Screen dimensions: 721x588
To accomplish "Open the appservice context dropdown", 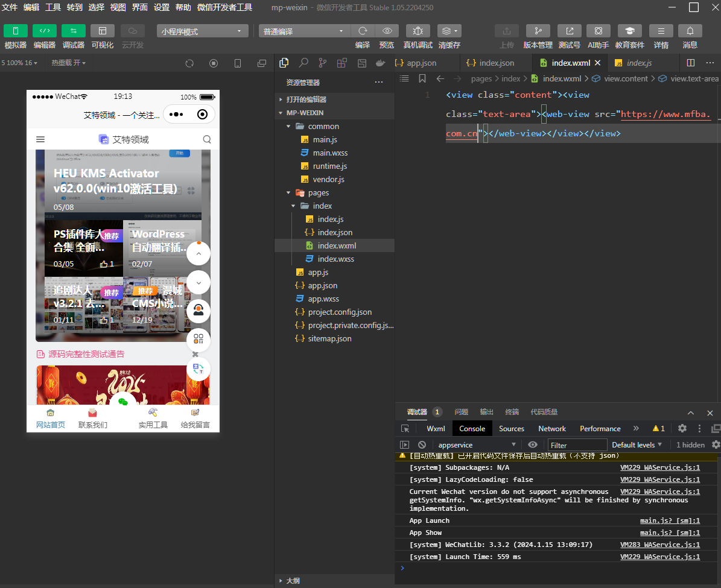I will coord(477,444).
